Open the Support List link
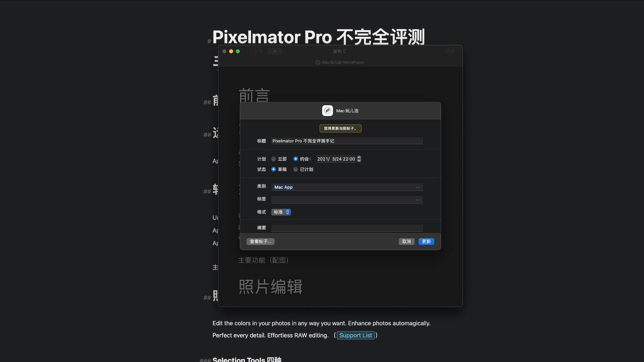Screen dimensions: 644x362 (356, 335)
